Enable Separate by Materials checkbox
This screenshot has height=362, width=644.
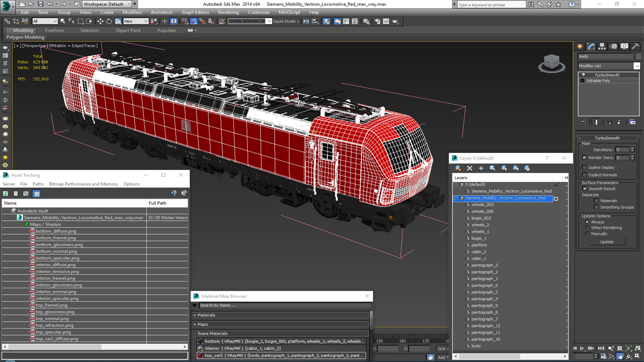[596, 200]
